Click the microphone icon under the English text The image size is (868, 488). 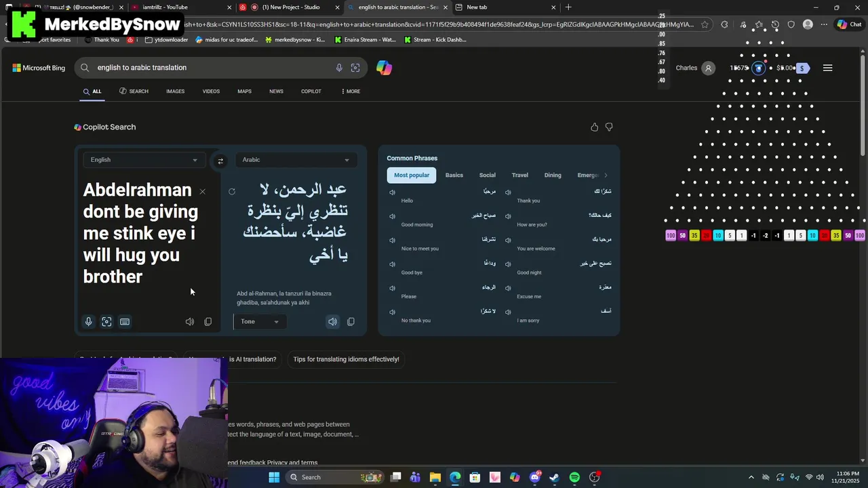[x=88, y=322]
